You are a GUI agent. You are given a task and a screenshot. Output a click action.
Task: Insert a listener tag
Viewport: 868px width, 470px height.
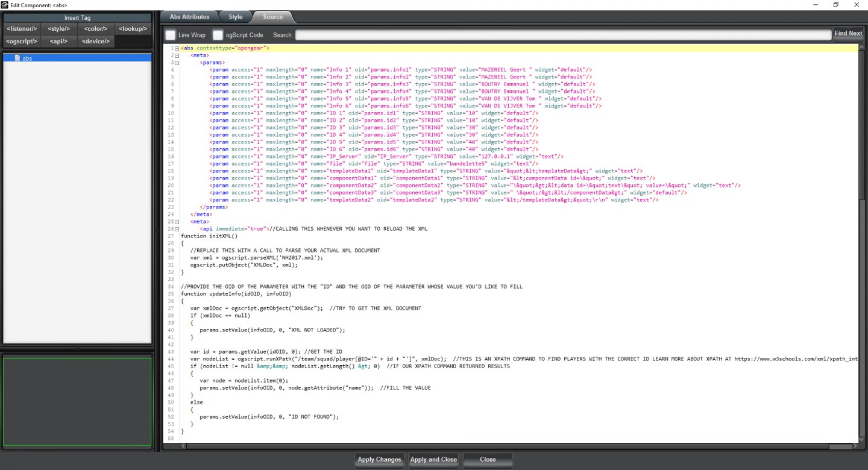pos(22,28)
